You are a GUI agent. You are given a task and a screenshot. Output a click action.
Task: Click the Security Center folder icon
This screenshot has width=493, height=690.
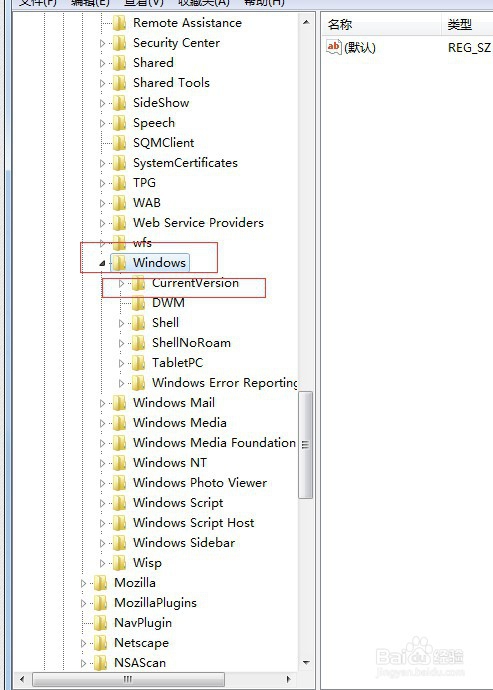pos(119,43)
